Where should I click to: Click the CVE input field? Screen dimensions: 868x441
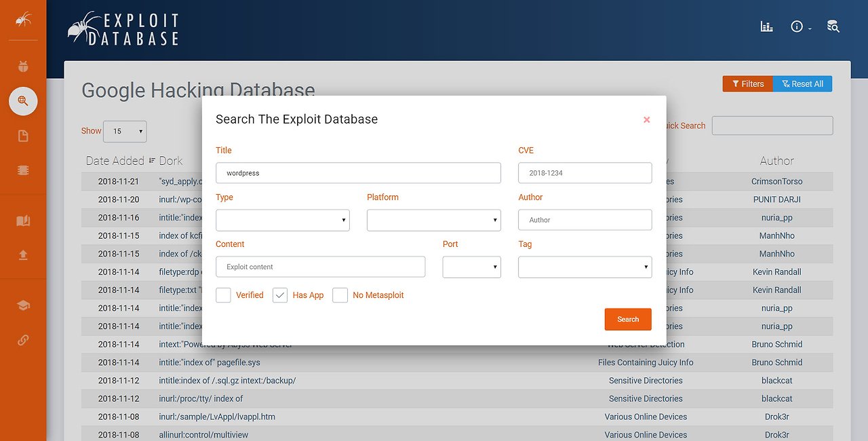[585, 173]
